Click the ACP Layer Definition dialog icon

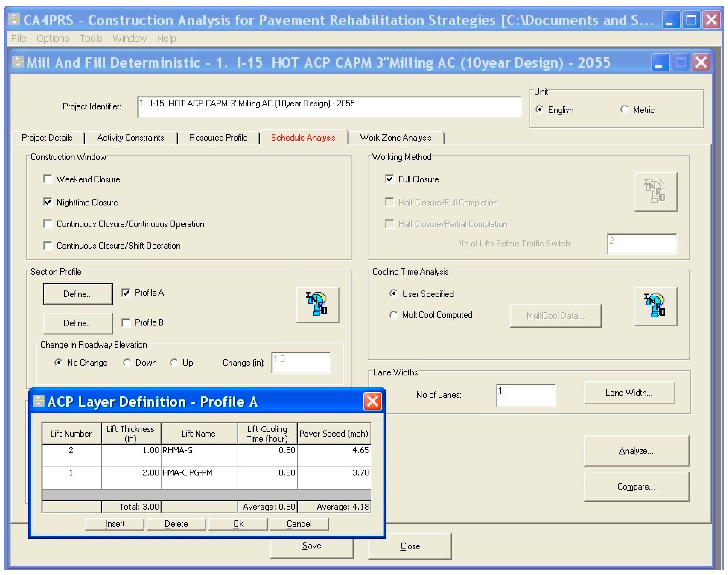tap(38, 401)
